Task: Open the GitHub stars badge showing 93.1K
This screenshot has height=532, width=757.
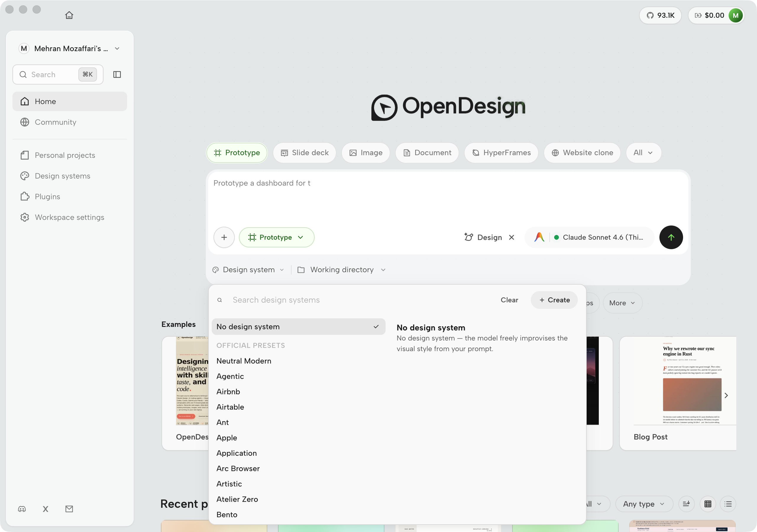Action: pyautogui.click(x=660, y=15)
